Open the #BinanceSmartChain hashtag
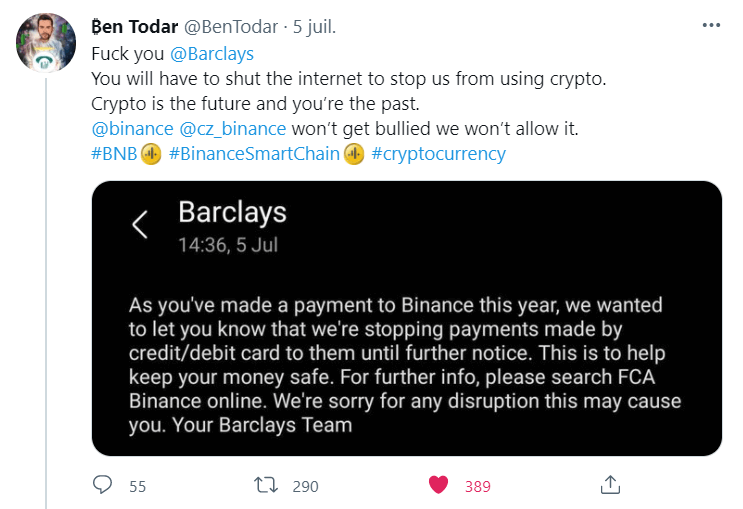This screenshot has width=743, height=509. tap(255, 154)
